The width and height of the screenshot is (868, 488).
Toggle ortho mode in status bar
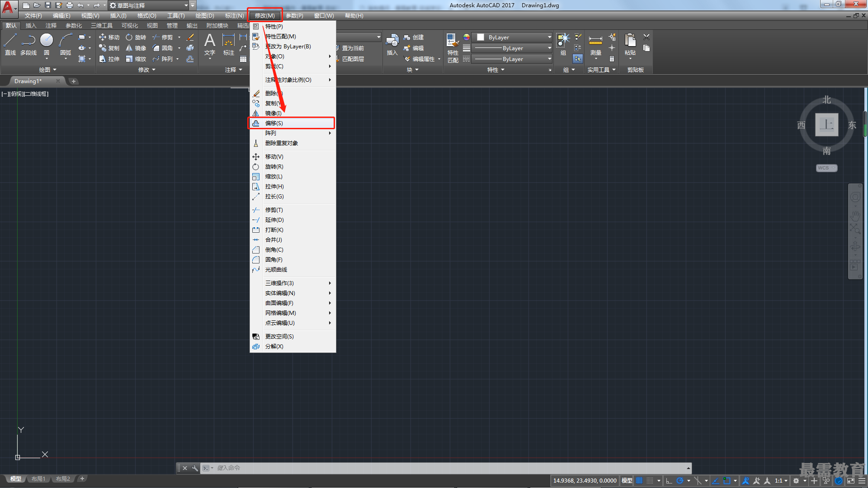669,481
